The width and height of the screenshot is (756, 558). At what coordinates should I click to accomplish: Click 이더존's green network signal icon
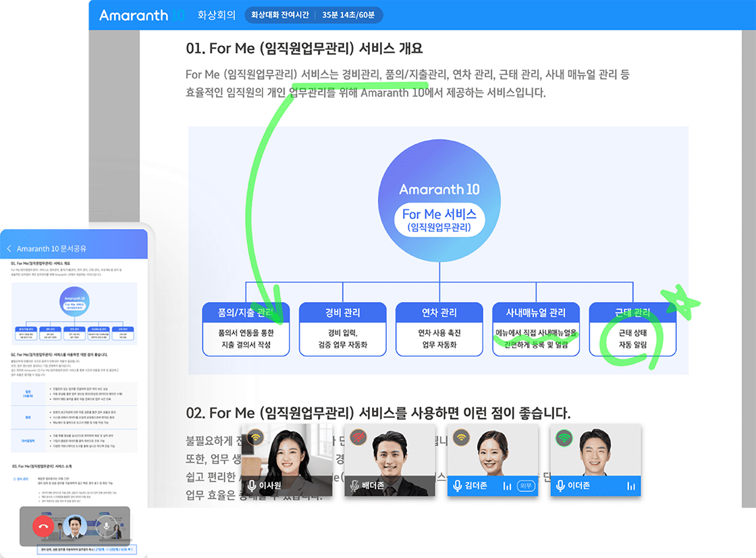564,438
